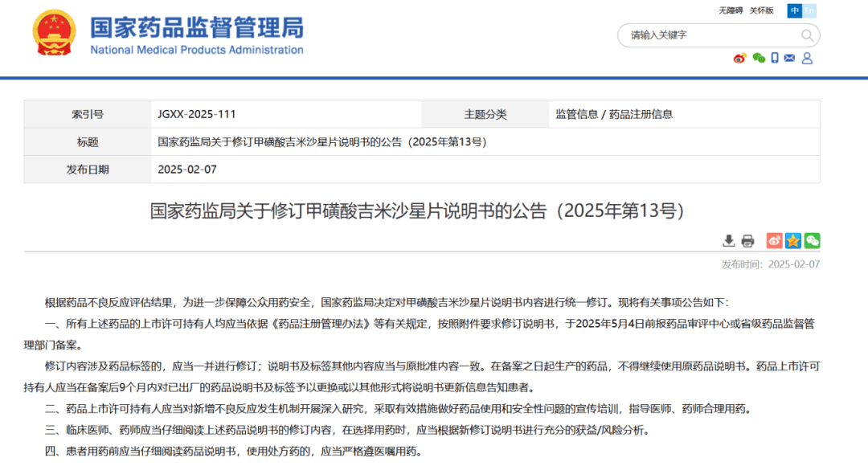The width and height of the screenshot is (868, 466).
Task: Click the paragraph starting 三、临床医师
Action: pos(348,430)
